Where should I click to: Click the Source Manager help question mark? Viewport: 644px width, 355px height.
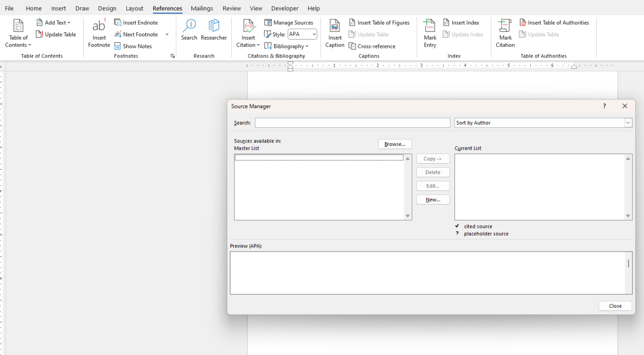click(x=604, y=106)
